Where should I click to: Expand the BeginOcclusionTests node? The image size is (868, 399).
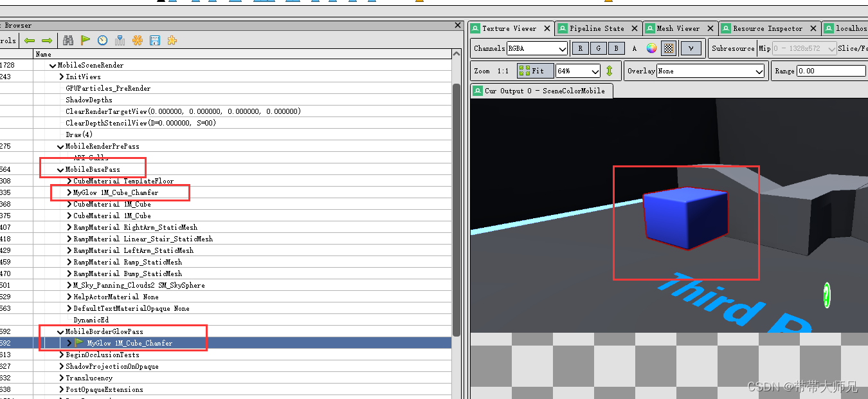[61, 355]
